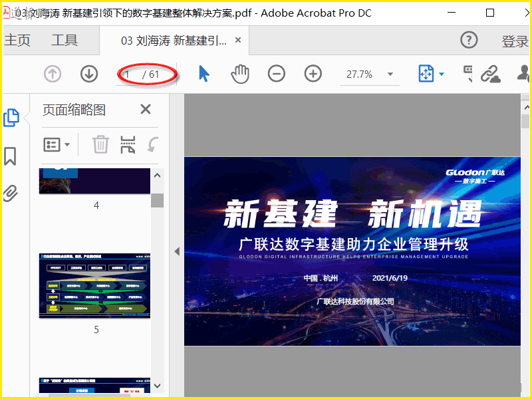Expand the page fit options arrow
Viewport: 532px width, 399px height.
coord(442,74)
